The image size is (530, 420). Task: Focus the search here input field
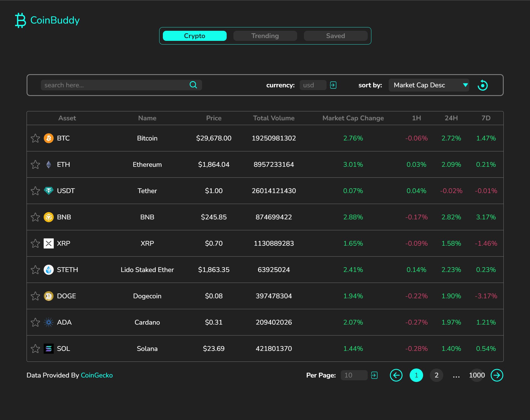tap(121, 85)
